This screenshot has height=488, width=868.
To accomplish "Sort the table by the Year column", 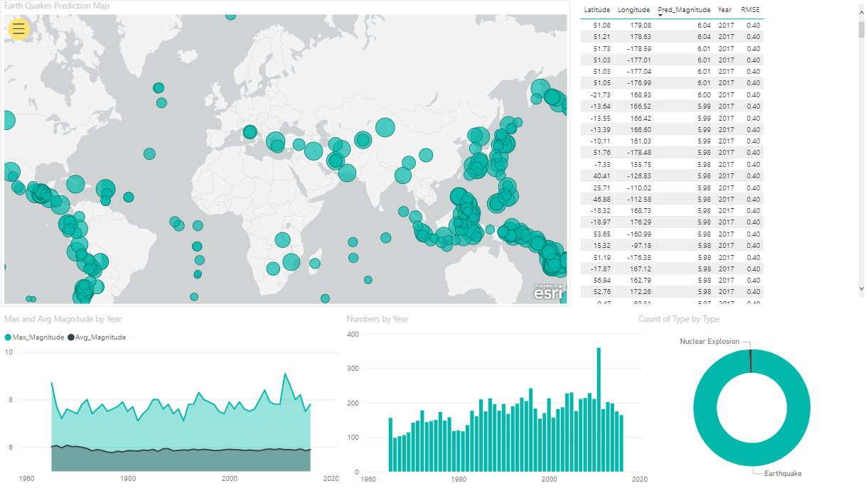I will (726, 10).
